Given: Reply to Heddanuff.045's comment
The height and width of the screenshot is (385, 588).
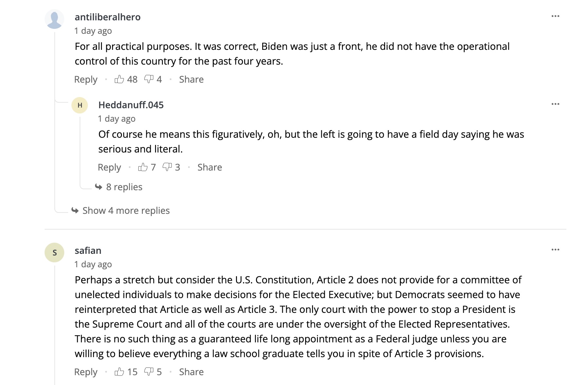Looking at the screenshot, I should 109,167.
